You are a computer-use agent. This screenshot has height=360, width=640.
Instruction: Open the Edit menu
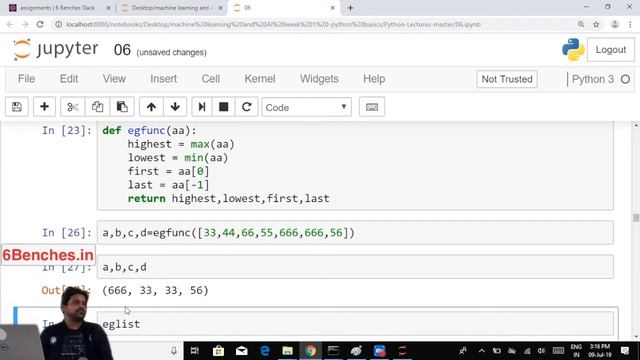point(69,79)
